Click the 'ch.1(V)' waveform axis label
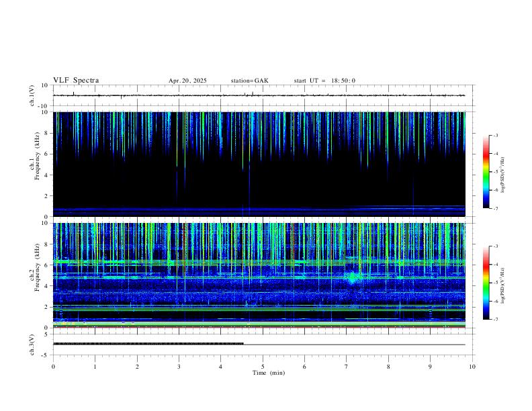 (32, 95)
